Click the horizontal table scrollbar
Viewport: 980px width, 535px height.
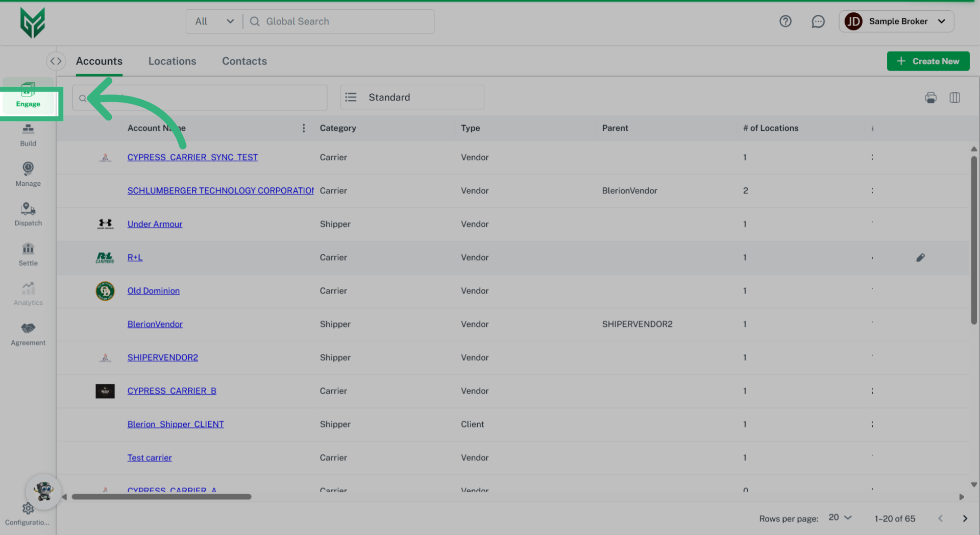[x=161, y=497]
